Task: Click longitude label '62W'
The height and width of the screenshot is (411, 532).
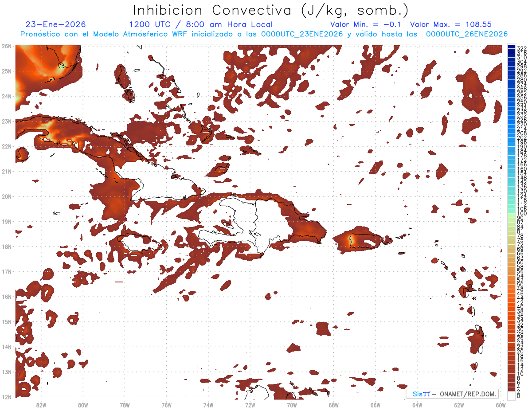Action: click(x=459, y=405)
